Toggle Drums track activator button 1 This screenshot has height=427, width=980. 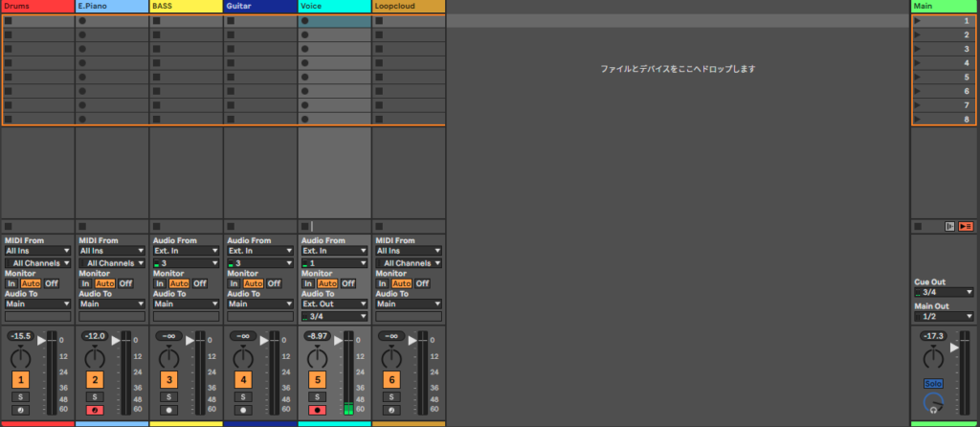pyautogui.click(x=19, y=380)
